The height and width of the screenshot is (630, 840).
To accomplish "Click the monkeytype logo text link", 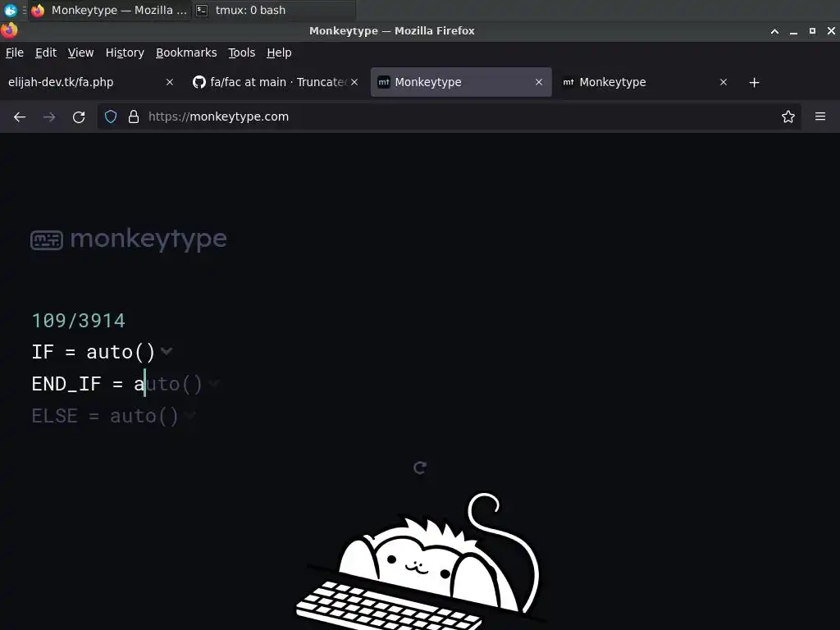I will 148,239.
